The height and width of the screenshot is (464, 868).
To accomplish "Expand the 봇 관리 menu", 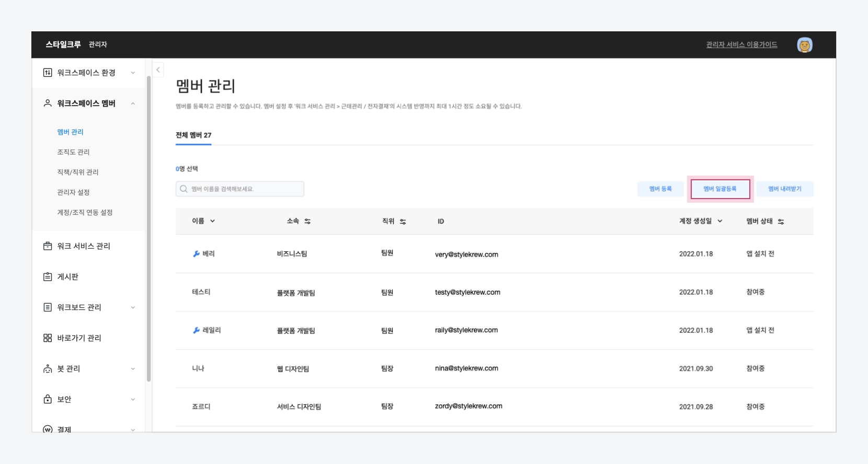I will tap(133, 369).
